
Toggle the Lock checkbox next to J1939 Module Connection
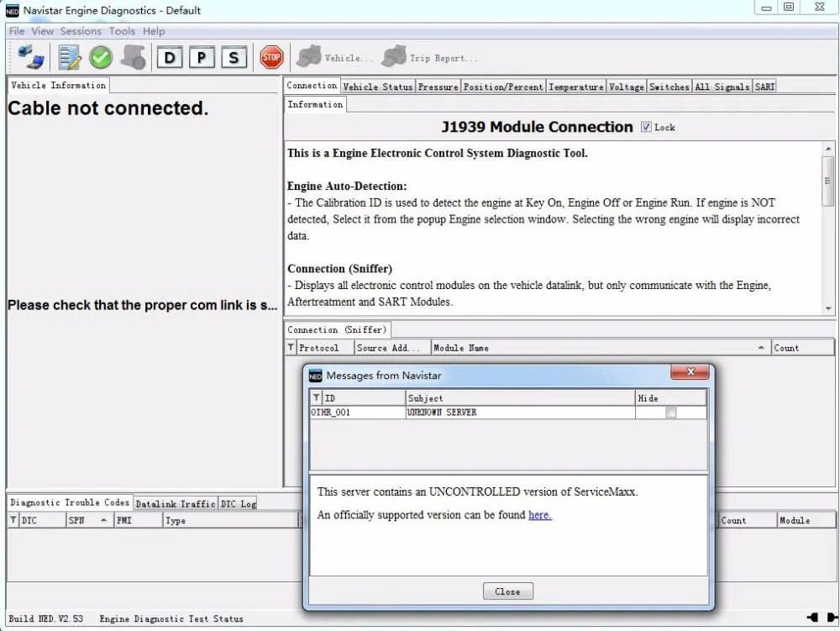(646, 126)
